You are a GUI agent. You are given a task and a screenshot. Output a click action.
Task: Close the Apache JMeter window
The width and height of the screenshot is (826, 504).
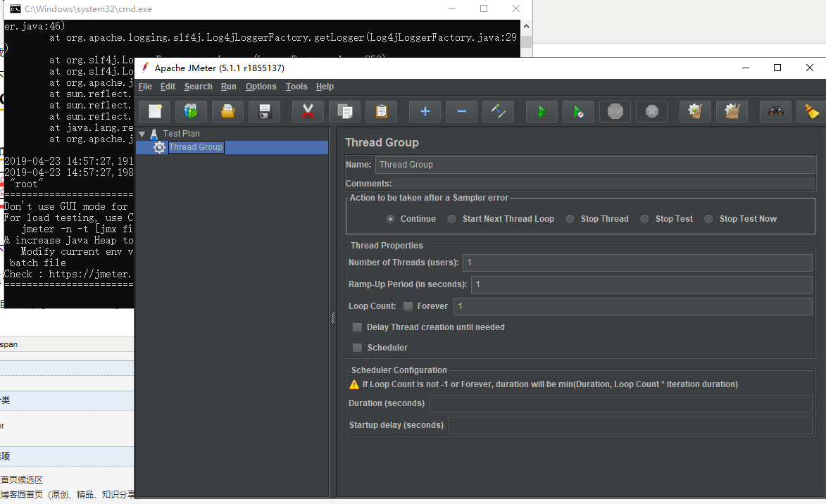tap(810, 68)
